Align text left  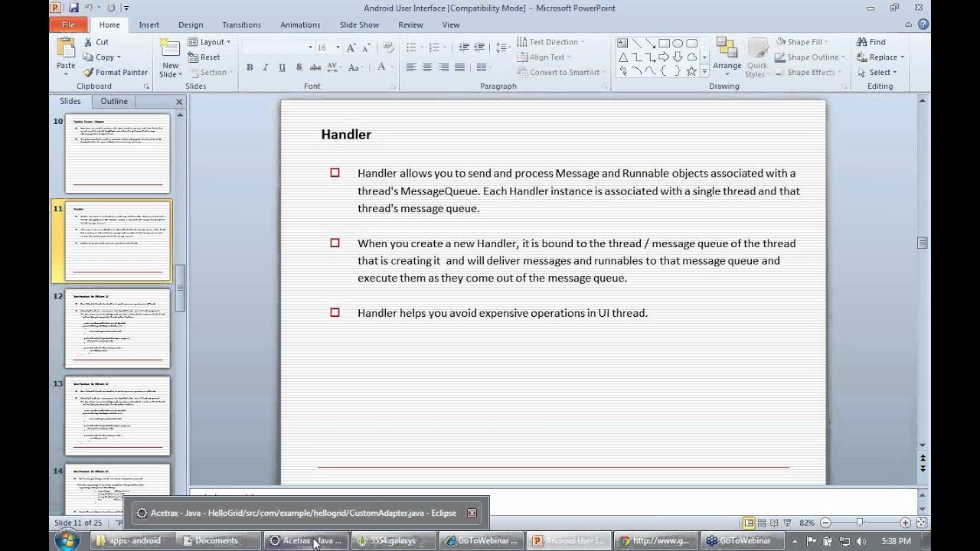[x=411, y=67]
